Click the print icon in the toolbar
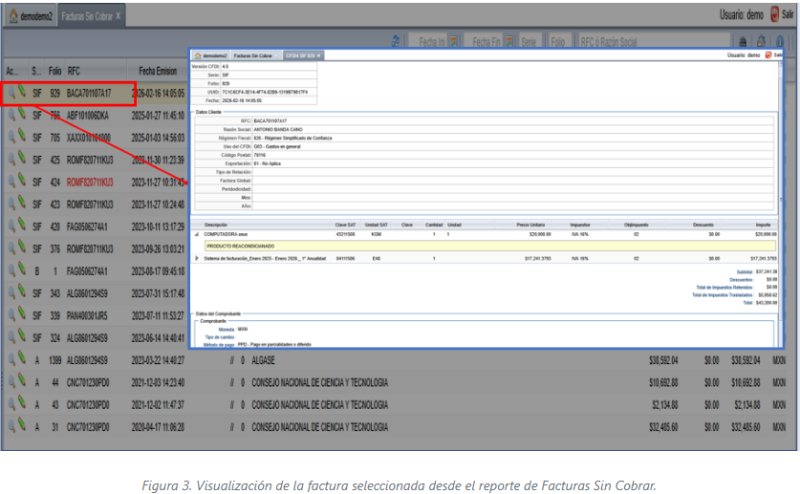Screen dimensions: 800x494 pyautogui.click(x=743, y=41)
